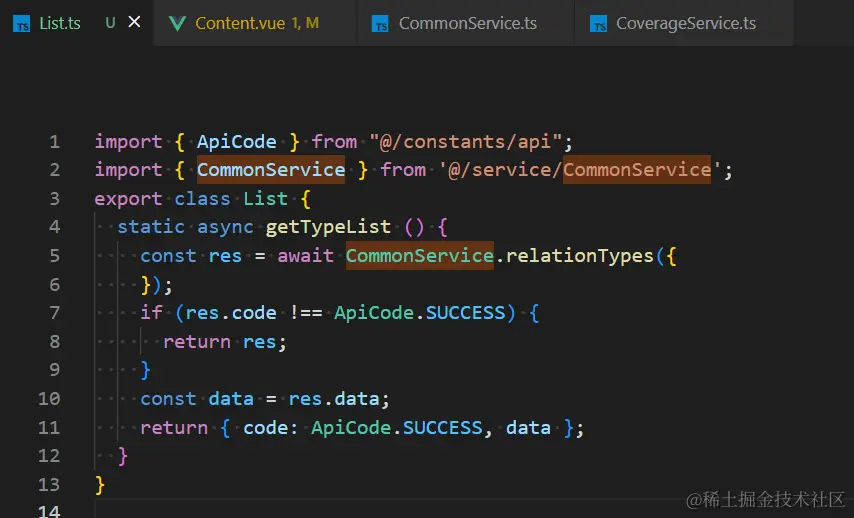Click the TS icon on CoverageService.ts tab
This screenshot has height=518, width=854.
coord(598,23)
